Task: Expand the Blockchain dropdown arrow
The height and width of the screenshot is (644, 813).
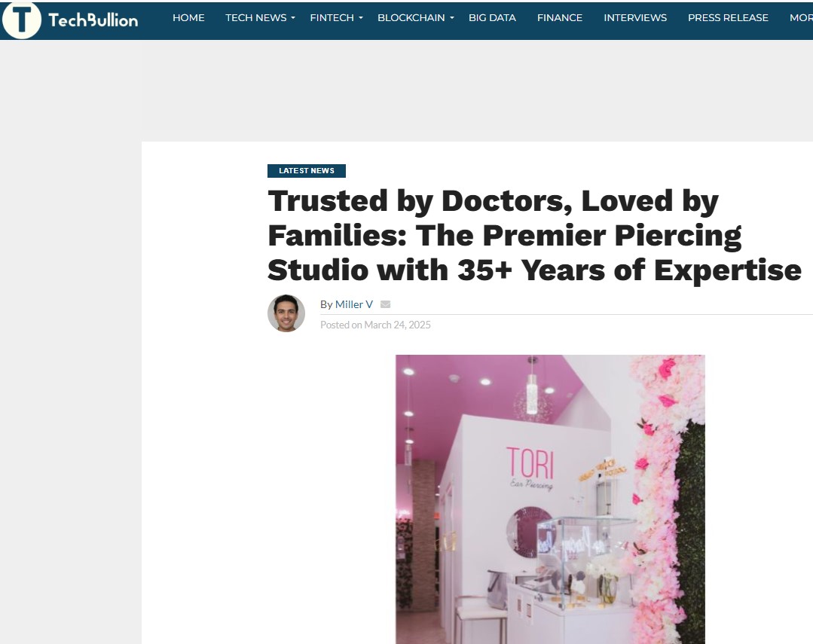Action: click(452, 18)
